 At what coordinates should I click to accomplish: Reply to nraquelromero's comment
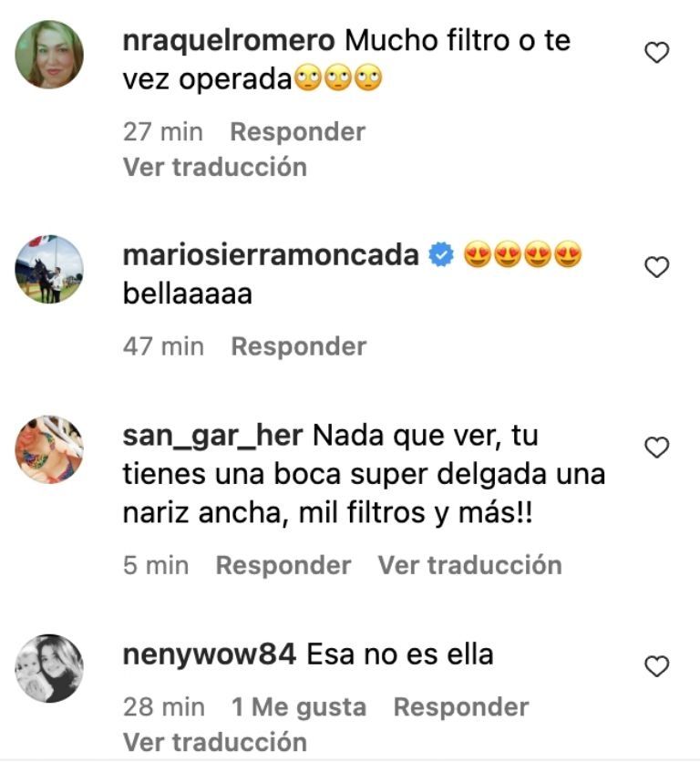[x=297, y=132]
